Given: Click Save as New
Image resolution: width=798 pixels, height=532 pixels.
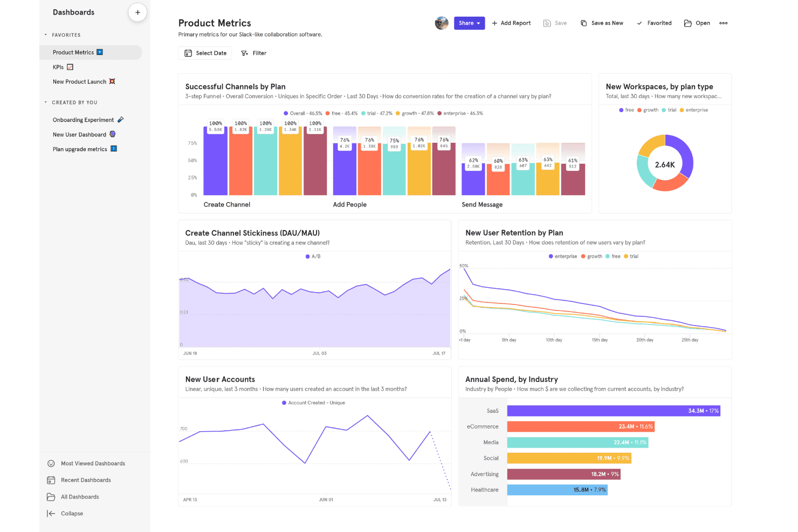Looking at the screenshot, I should click(x=602, y=23).
